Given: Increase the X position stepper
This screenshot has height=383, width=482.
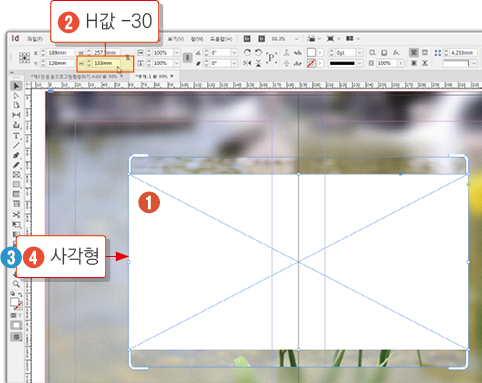Looking at the screenshot, I should 43,51.
